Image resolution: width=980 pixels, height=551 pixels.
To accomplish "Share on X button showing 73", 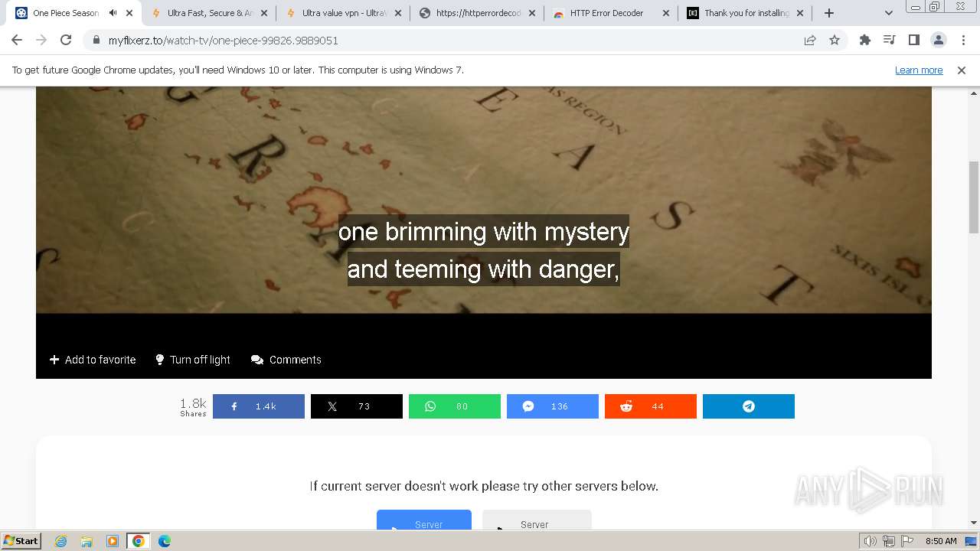I will pos(357,406).
